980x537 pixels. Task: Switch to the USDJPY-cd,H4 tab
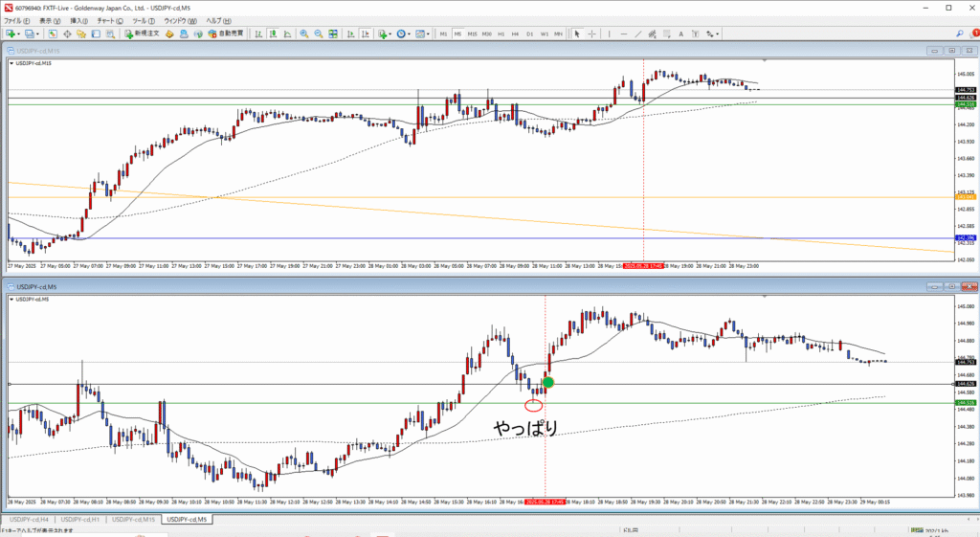click(30, 520)
